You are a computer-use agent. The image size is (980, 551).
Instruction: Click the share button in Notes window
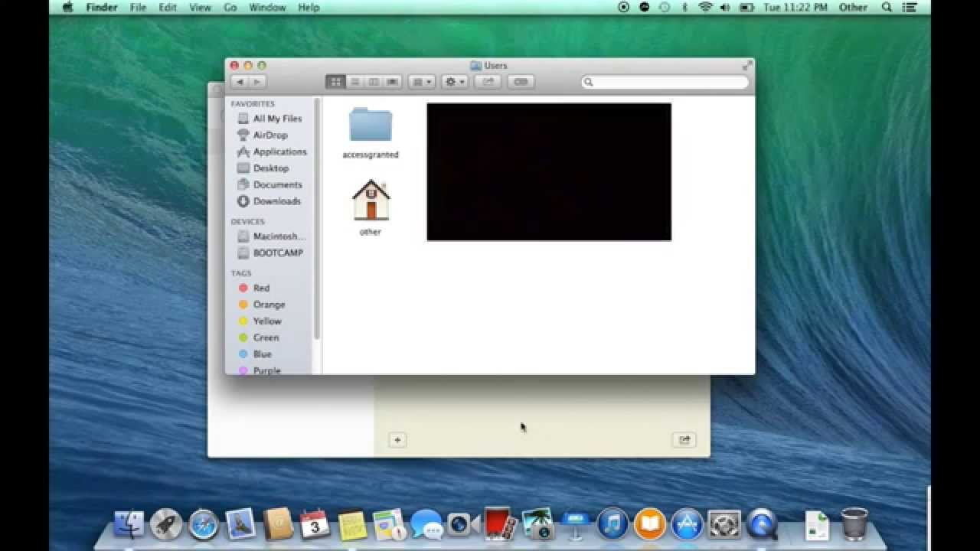684,440
